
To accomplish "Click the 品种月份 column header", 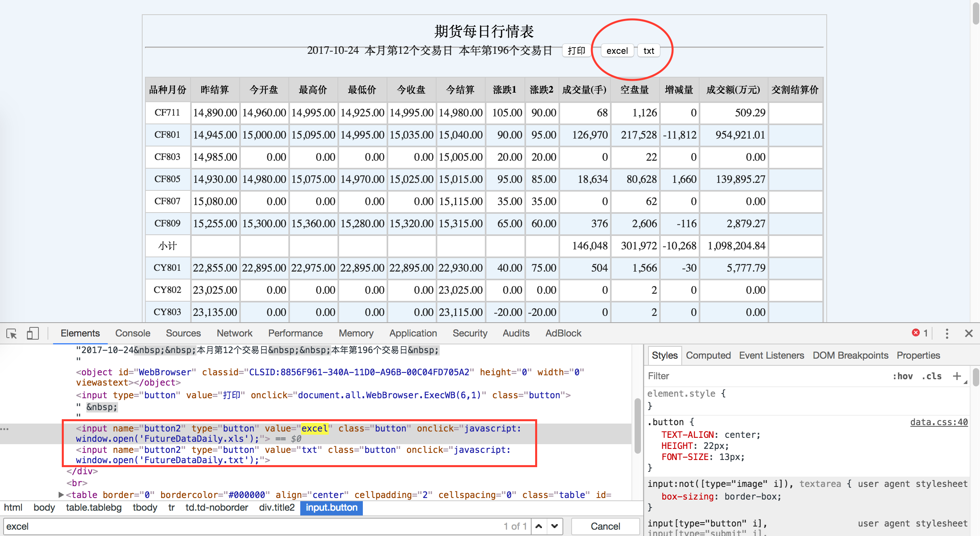I will pos(168,90).
